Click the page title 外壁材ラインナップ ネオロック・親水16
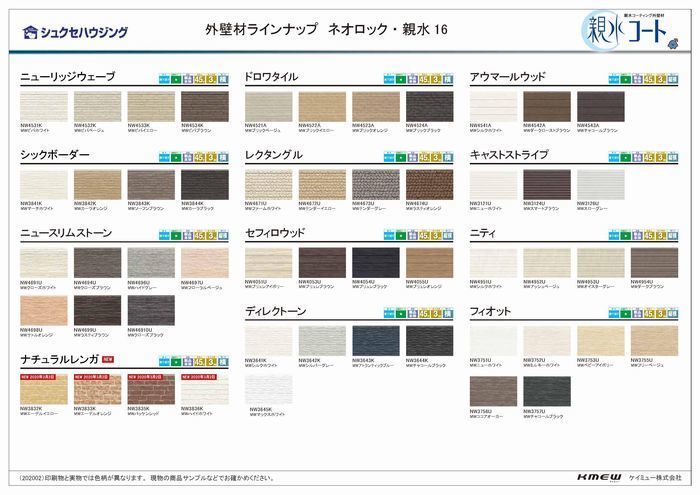This screenshot has height=495, width=700. (x=326, y=29)
